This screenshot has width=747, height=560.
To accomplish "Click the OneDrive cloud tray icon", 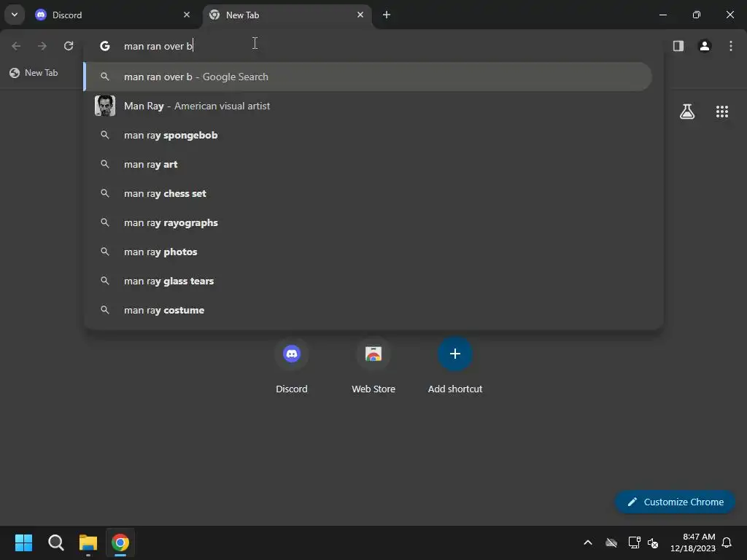I will point(611,542).
